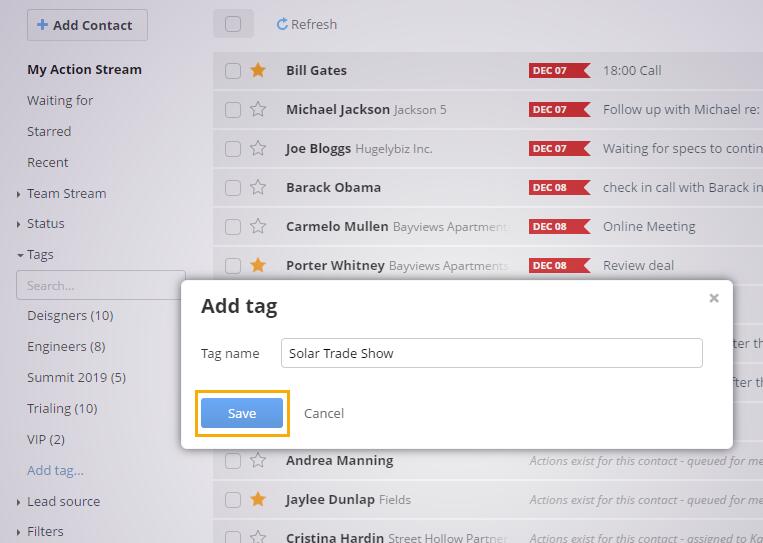
Task: Filter by Summit 2019 (5) tag
Action: coord(76,377)
